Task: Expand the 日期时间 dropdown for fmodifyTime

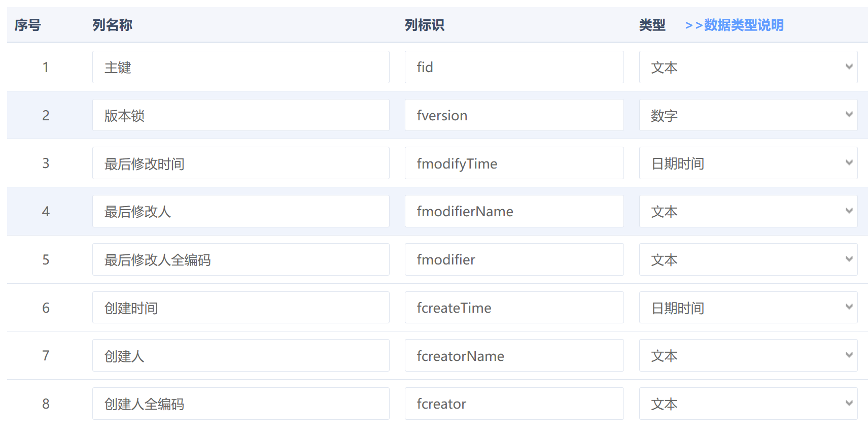Action: point(748,163)
